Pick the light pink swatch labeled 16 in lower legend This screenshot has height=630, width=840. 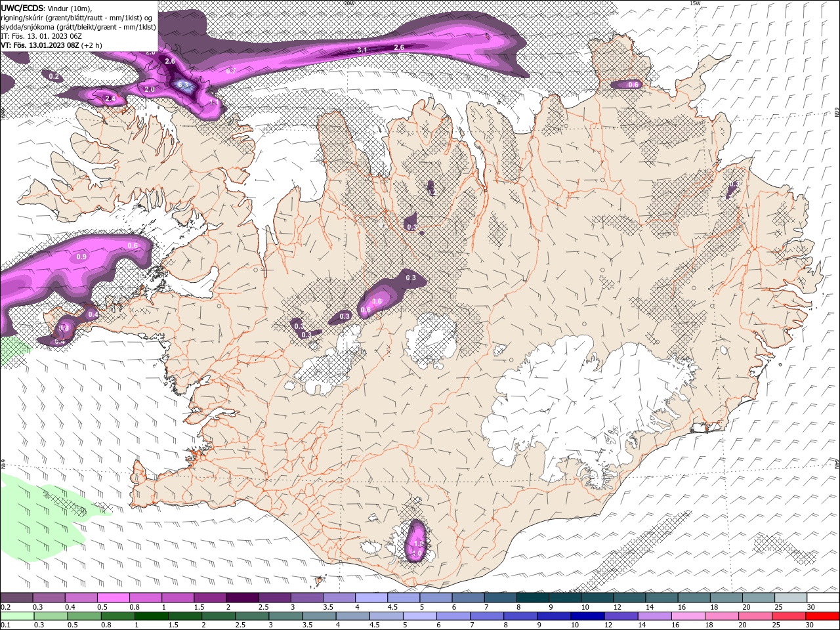coord(688,616)
